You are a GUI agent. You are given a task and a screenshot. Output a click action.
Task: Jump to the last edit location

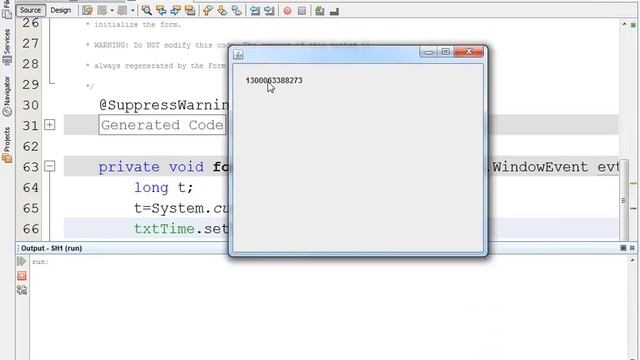(x=87, y=11)
